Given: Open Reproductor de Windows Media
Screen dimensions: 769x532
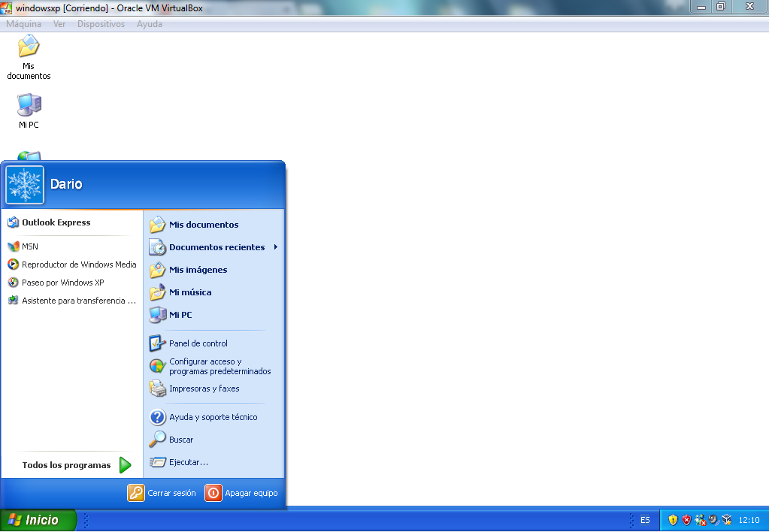Looking at the screenshot, I should tap(72, 264).
